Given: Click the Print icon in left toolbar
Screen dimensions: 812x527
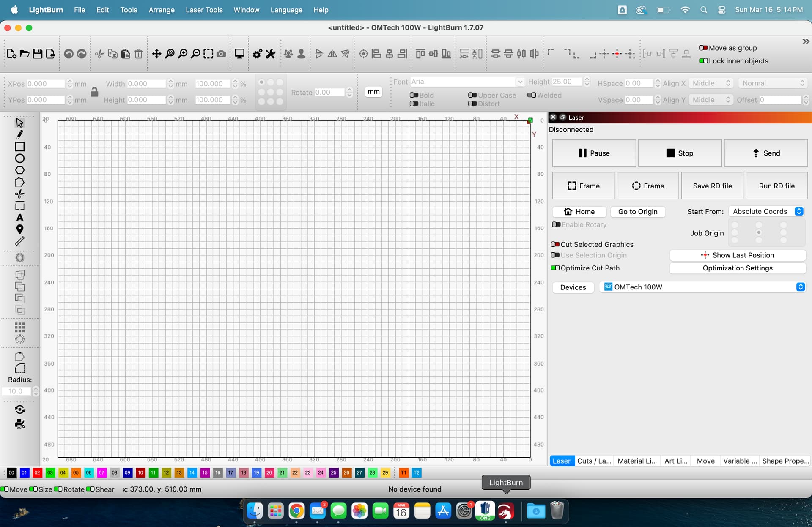Looking at the screenshot, I should click(x=19, y=423).
